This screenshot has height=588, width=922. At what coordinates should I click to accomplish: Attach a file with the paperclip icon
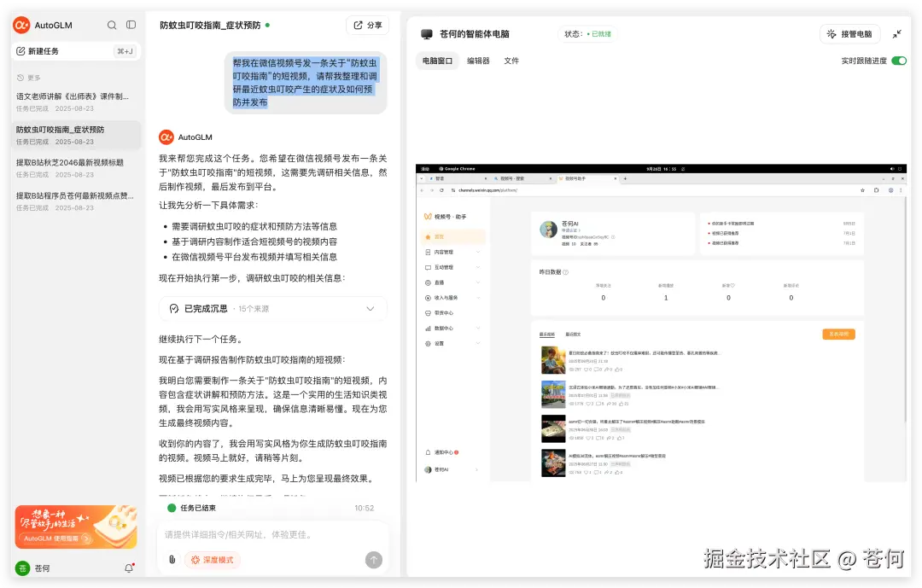tap(172, 560)
